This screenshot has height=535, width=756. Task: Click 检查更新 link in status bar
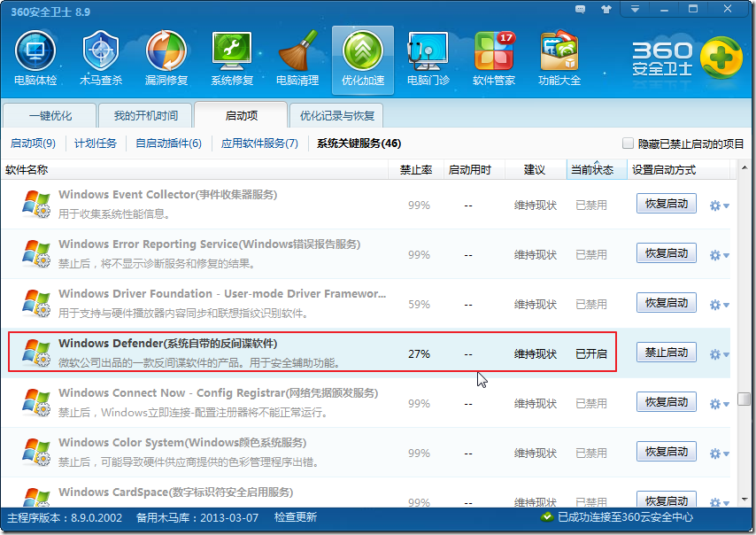(x=295, y=517)
